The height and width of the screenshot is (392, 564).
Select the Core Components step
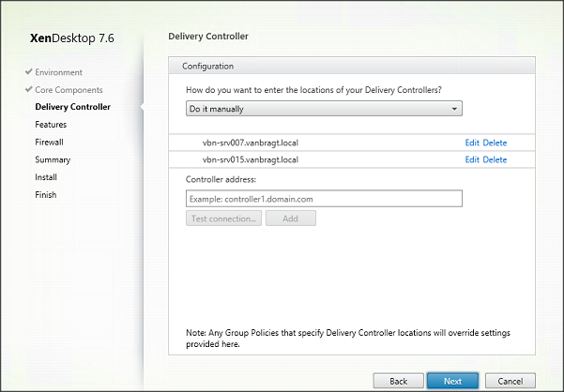69,90
